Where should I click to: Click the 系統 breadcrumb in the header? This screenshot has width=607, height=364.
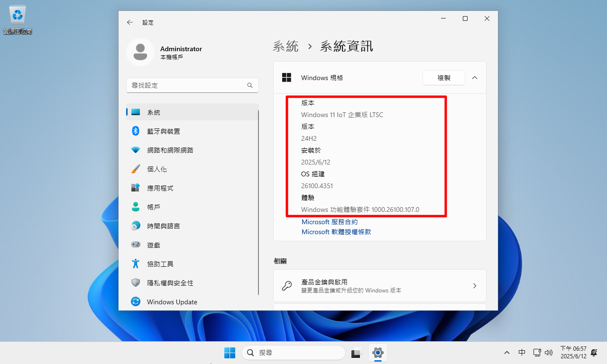(x=286, y=46)
